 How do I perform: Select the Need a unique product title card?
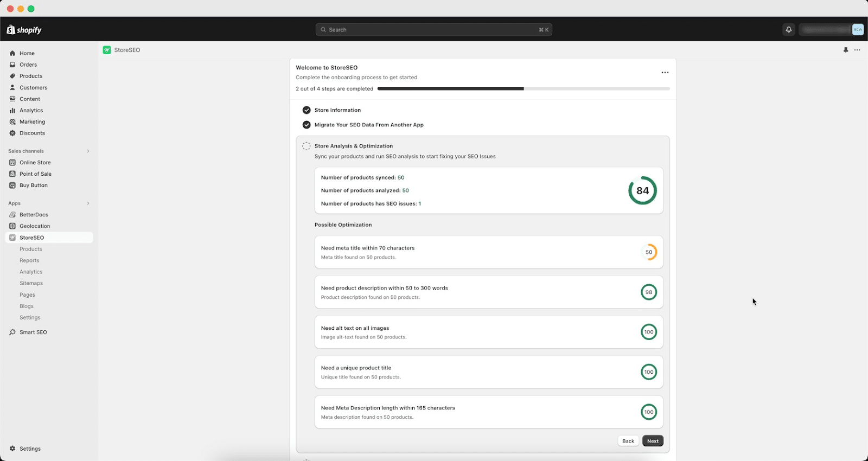click(489, 372)
